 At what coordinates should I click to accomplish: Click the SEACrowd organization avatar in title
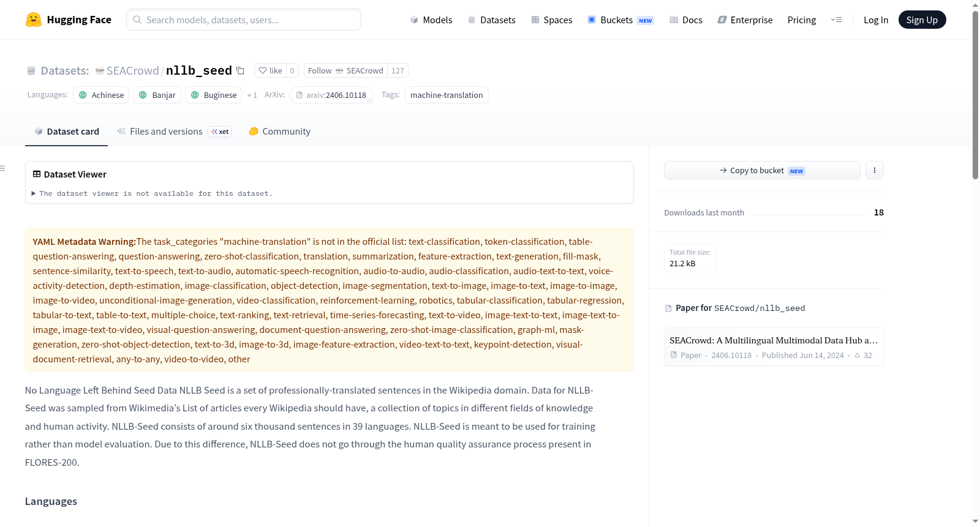[100, 71]
